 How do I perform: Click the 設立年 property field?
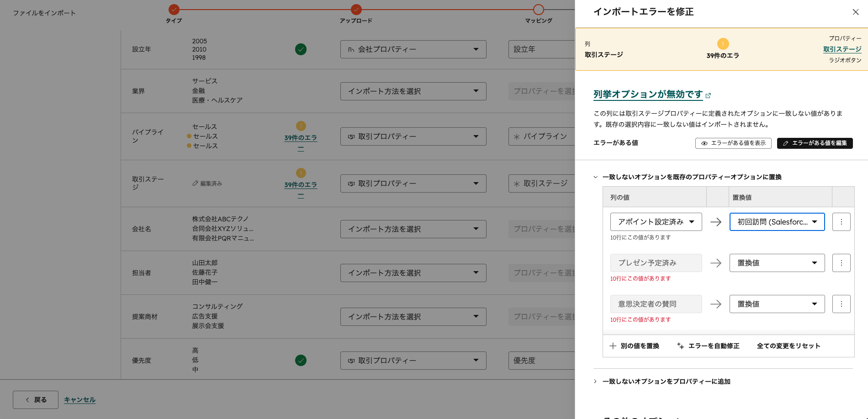542,49
